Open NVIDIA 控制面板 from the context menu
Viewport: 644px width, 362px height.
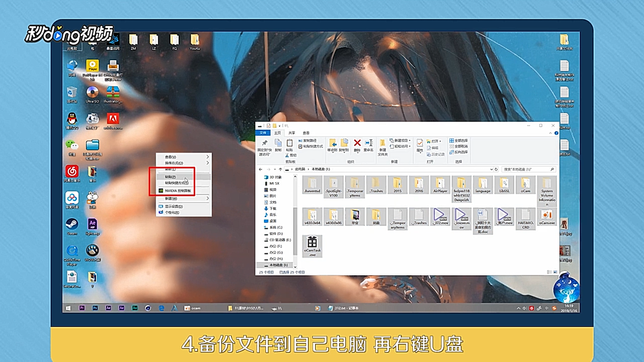[x=184, y=191]
